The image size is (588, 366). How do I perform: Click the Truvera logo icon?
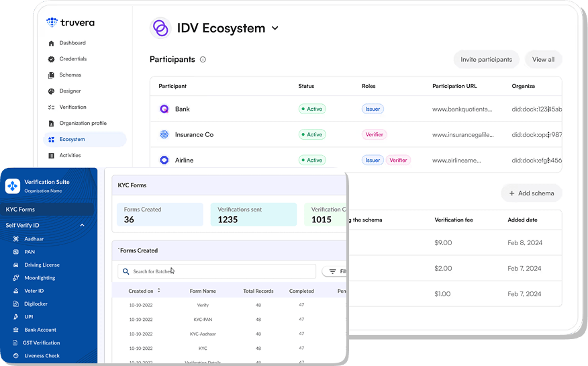(x=52, y=23)
